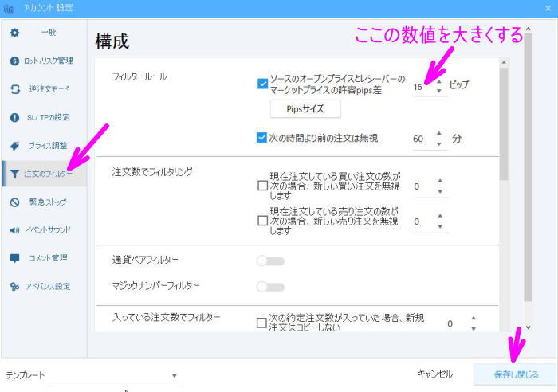Click the outer scrollbar down arrow

point(528,327)
